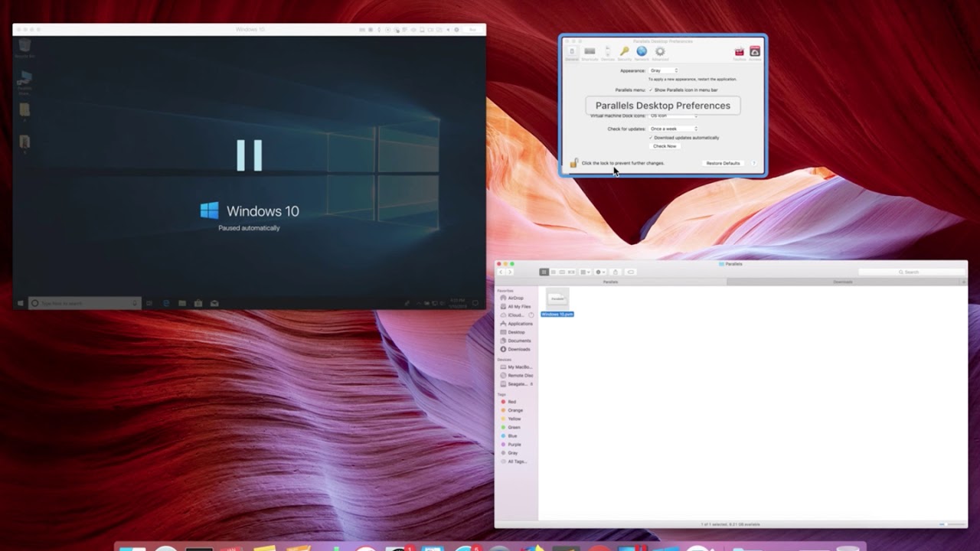
Task: Open Virtual machine Dock icons dropdown
Action: pos(674,116)
